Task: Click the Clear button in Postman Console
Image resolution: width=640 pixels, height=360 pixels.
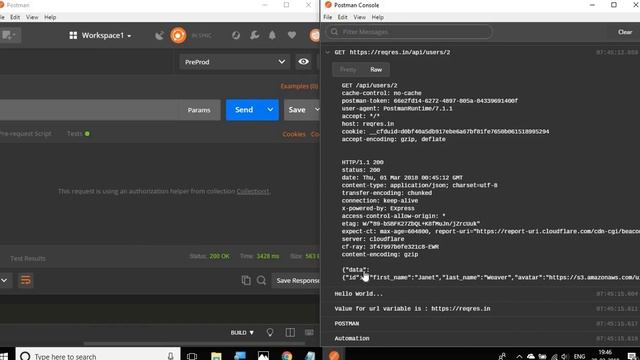Action: 625,32
